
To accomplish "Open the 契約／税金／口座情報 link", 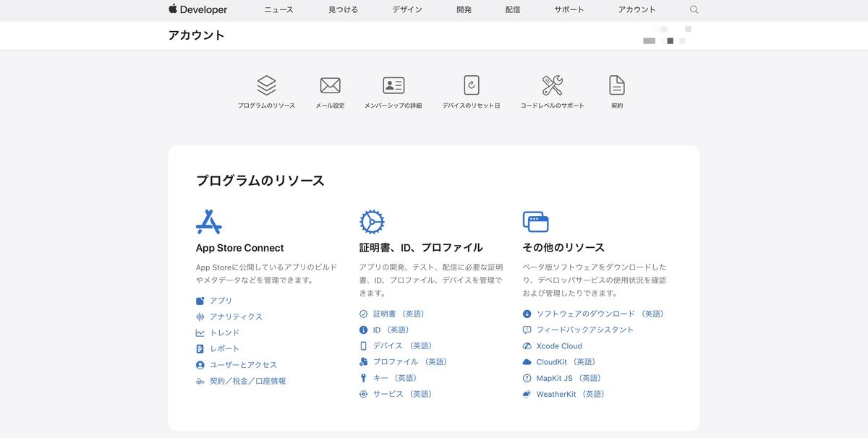I will click(248, 381).
